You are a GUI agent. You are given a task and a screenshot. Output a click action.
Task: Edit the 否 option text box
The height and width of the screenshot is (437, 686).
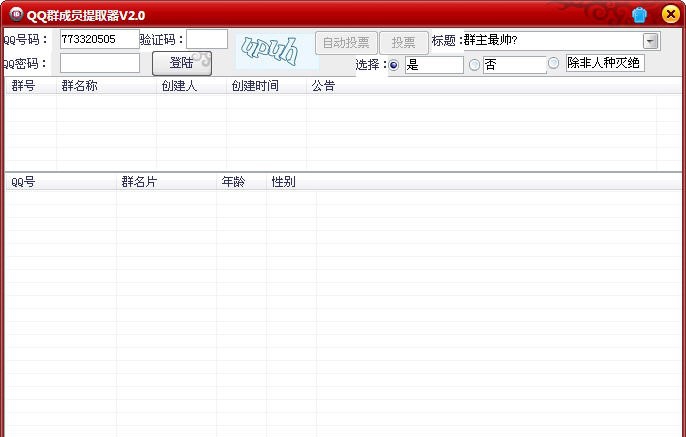pyautogui.click(x=514, y=65)
